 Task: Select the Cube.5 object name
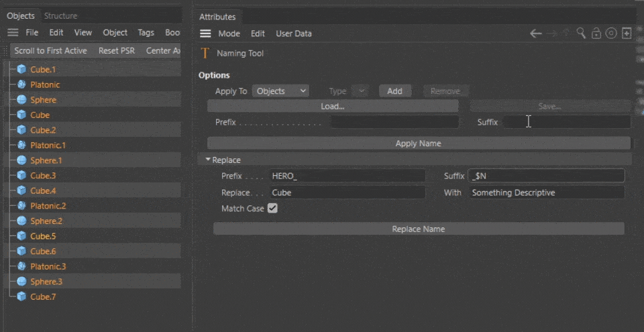point(43,236)
